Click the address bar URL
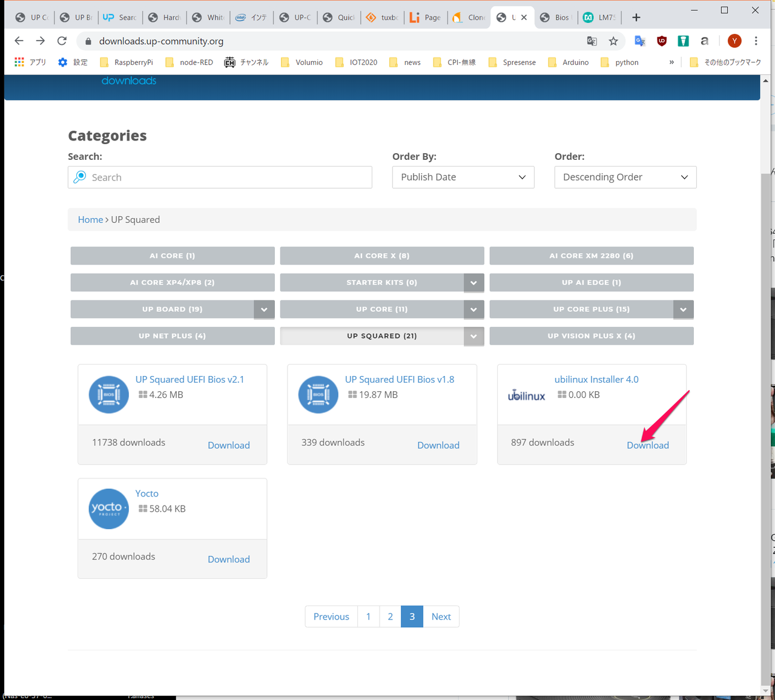Screen dimensions: 775x700 point(161,41)
